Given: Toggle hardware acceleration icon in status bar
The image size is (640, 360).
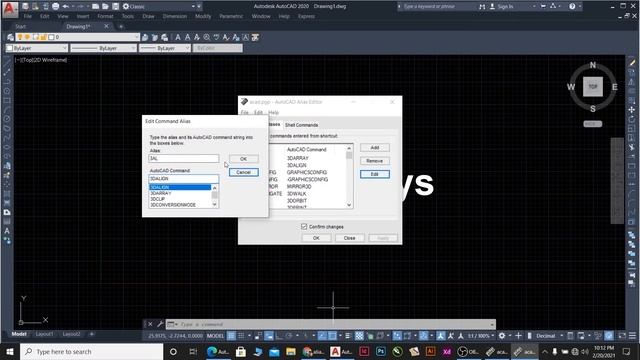Looking at the screenshot, I should click(x=609, y=336).
